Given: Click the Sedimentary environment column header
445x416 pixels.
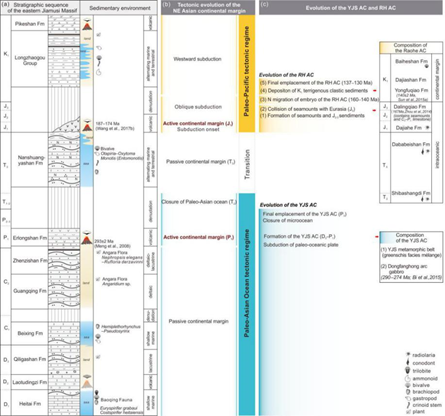Looking at the screenshot, I should 119,8.
